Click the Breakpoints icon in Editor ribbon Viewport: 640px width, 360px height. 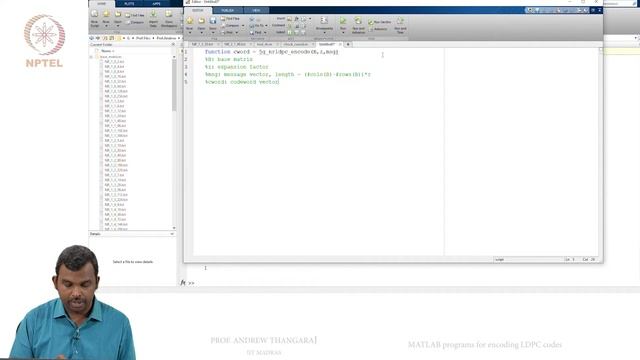point(324,20)
